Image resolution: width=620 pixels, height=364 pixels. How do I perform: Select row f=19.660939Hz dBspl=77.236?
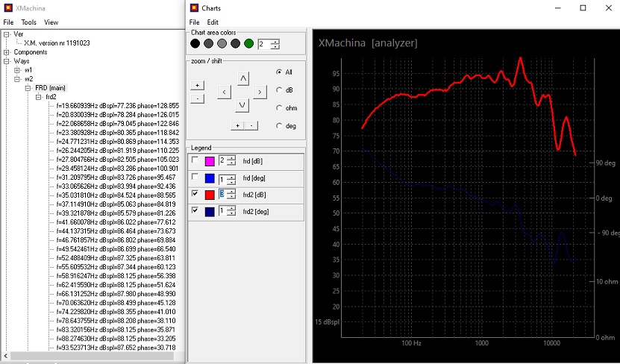118,105
